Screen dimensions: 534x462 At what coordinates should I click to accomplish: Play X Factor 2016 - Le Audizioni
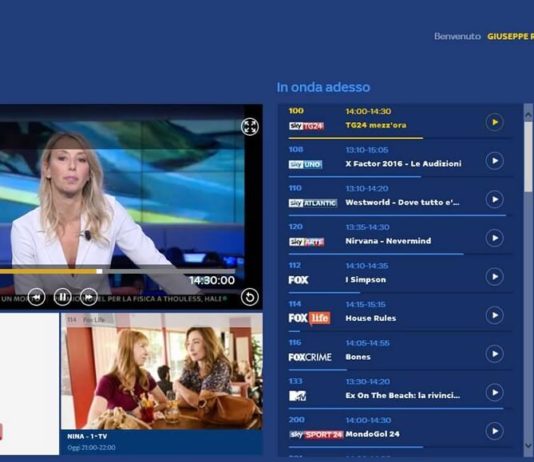[x=494, y=161]
